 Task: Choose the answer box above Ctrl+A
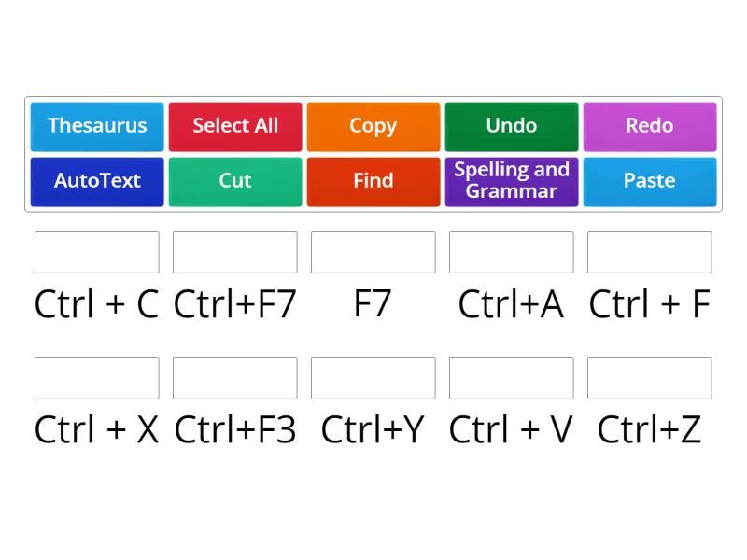pyautogui.click(x=512, y=252)
